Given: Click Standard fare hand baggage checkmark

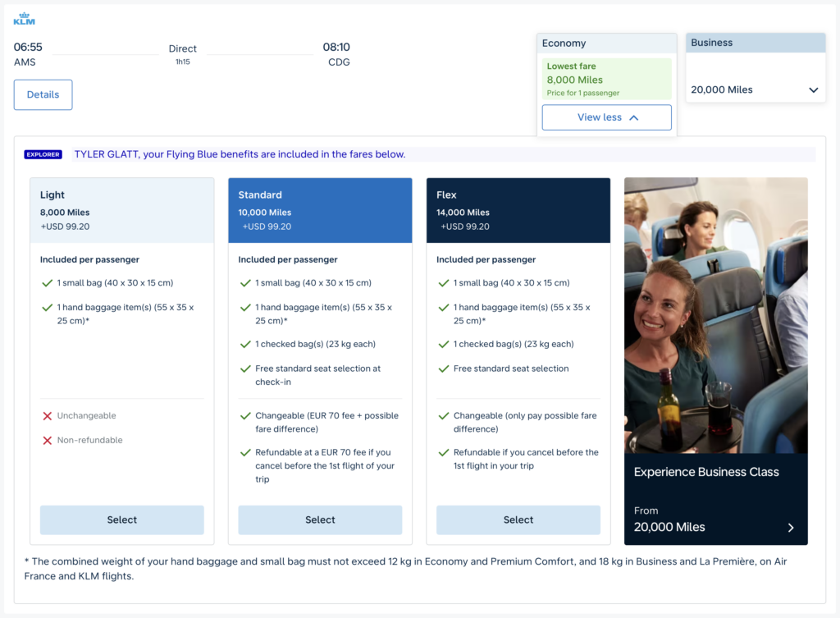Looking at the screenshot, I should tap(245, 308).
